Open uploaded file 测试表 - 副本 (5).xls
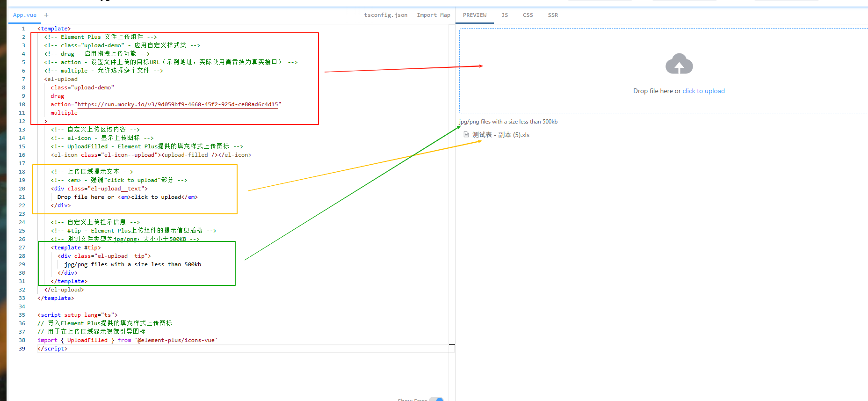 pyautogui.click(x=501, y=135)
